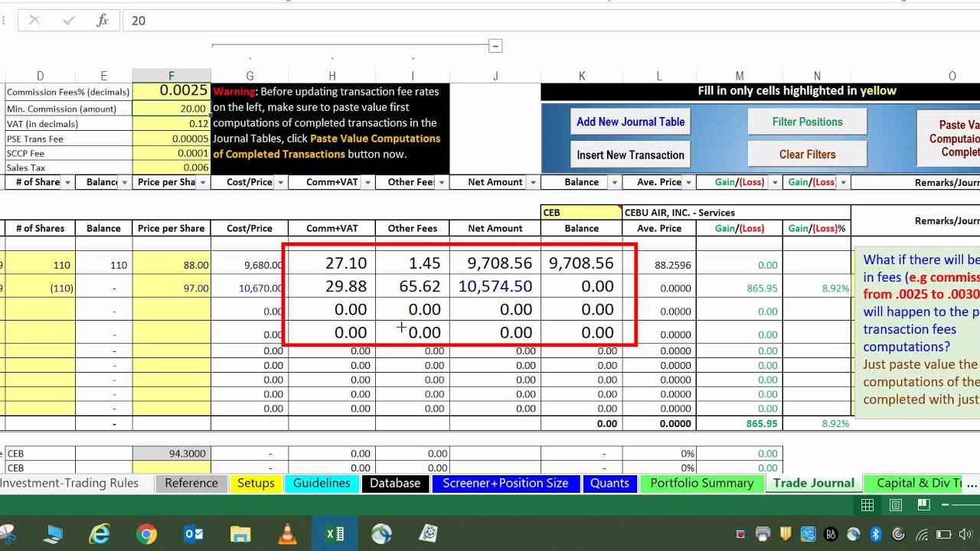Select the Sales Tax cell 0.006
980x551 pixels.
[x=171, y=168]
